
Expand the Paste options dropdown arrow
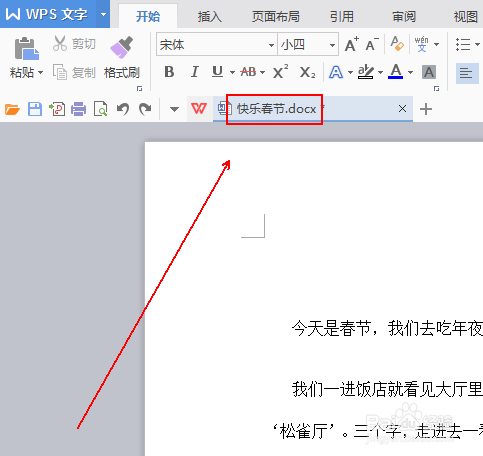41,72
